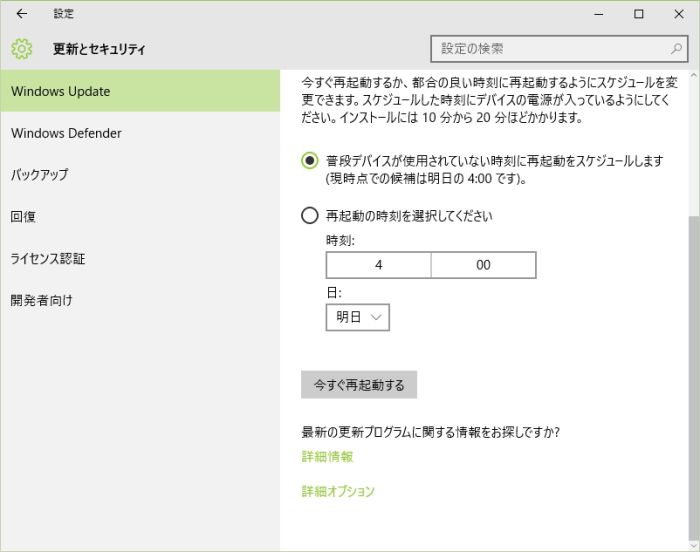Choose 再起動の時刻を選択してください radio button
Screen dimensions: 700x552
[x=310, y=215]
